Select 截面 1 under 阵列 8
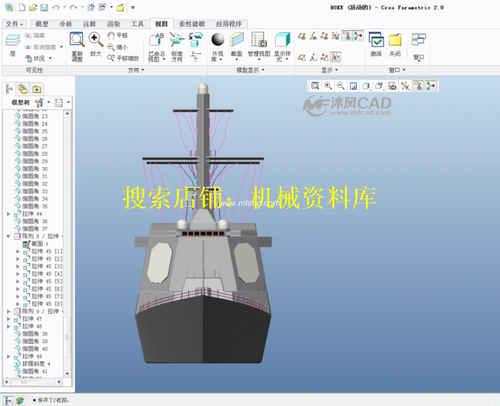Viewport: 500px width, 406px height. (x=36, y=244)
